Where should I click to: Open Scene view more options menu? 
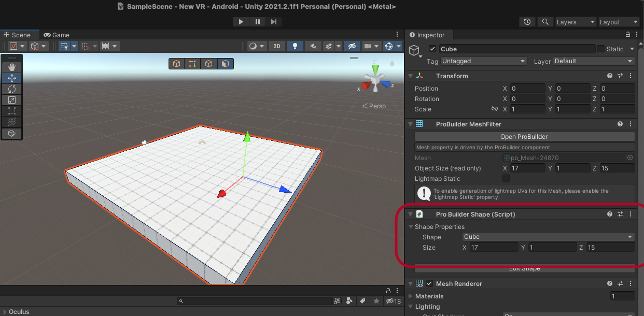coord(397,35)
